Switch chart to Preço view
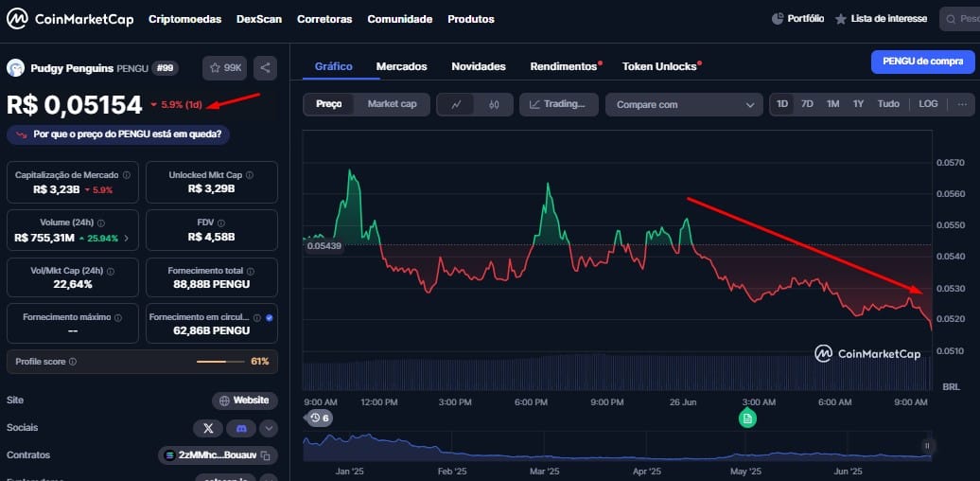 tap(329, 104)
